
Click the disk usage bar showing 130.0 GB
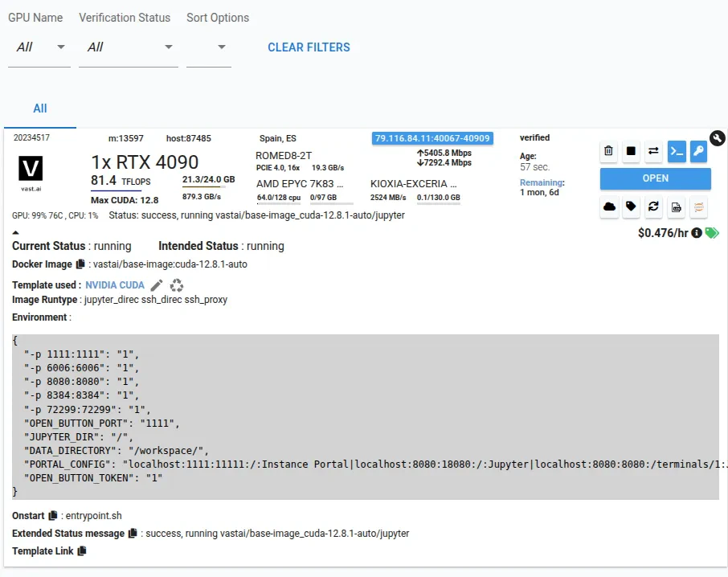pyautogui.click(x=438, y=197)
